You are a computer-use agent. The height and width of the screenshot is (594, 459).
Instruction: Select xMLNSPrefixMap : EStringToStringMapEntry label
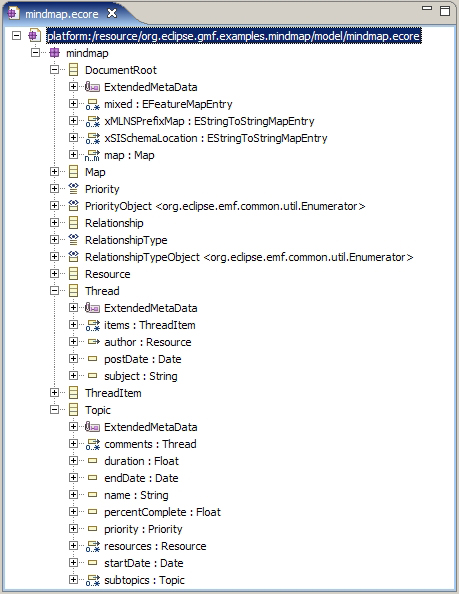[209, 121]
